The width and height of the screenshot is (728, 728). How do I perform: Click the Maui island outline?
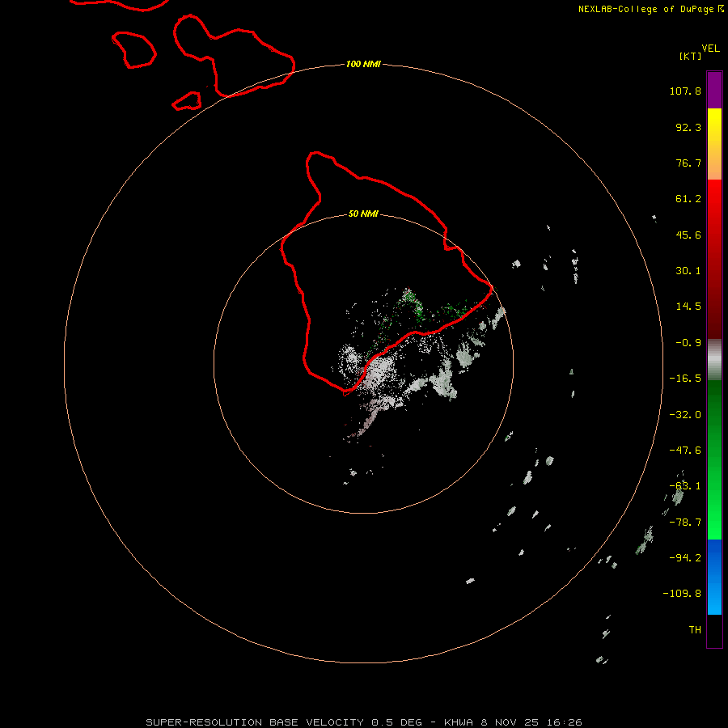tap(234, 56)
